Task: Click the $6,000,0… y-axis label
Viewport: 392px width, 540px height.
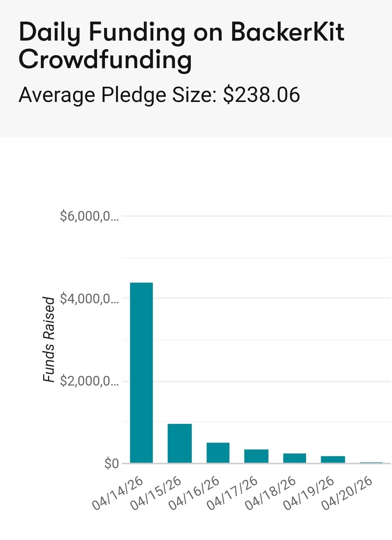Action: coord(89,216)
